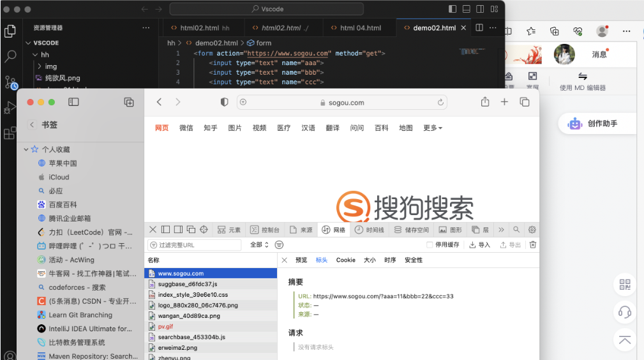
Task: Go forward in Safari
Action: point(178,102)
